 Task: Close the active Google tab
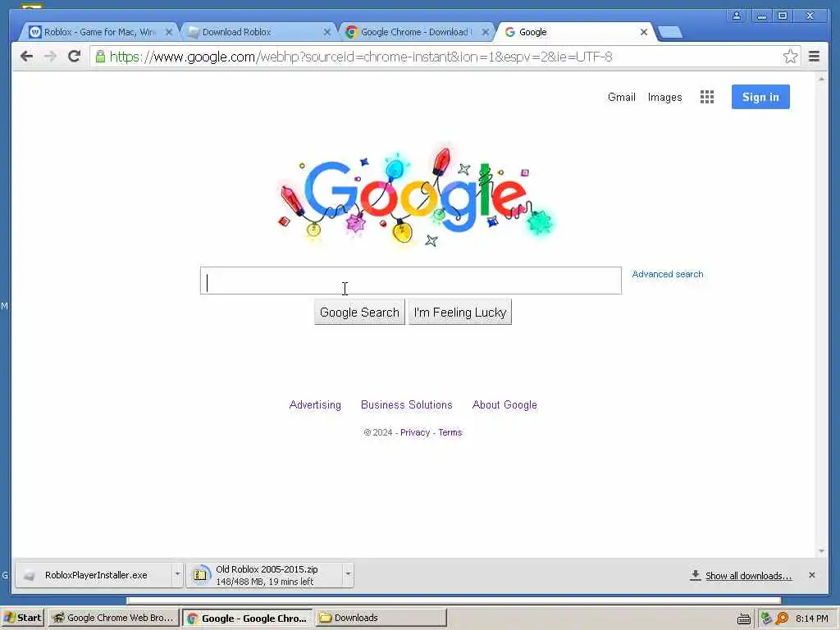coord(644,32)
